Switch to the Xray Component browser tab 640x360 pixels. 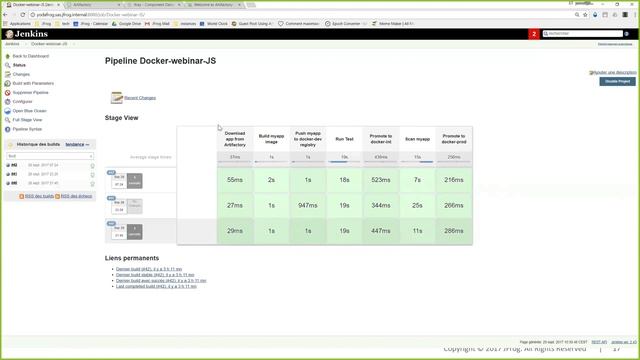[154, 4]
